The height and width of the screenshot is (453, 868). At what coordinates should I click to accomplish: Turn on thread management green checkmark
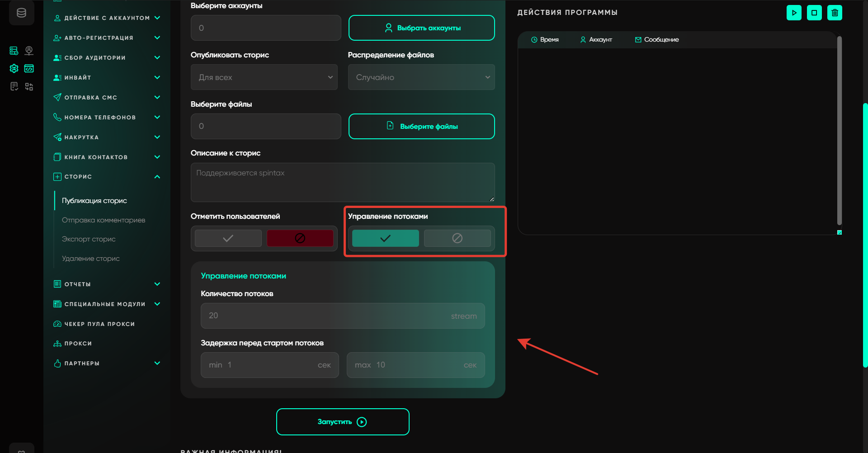(x=385, y=238)
